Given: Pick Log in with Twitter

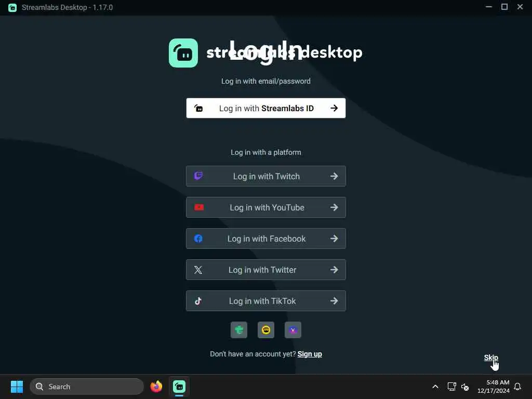Looking at the screenshot, I should click(x=265, y=270).
